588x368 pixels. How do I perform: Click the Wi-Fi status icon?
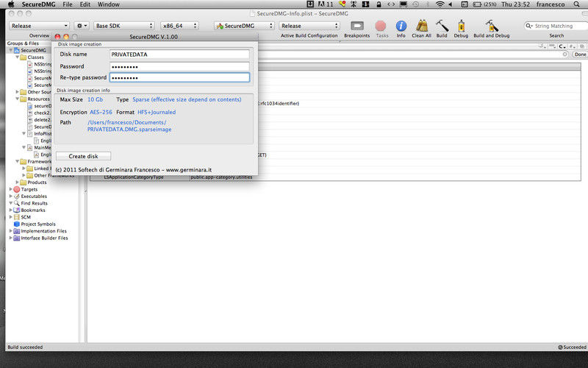click(440, 4)
